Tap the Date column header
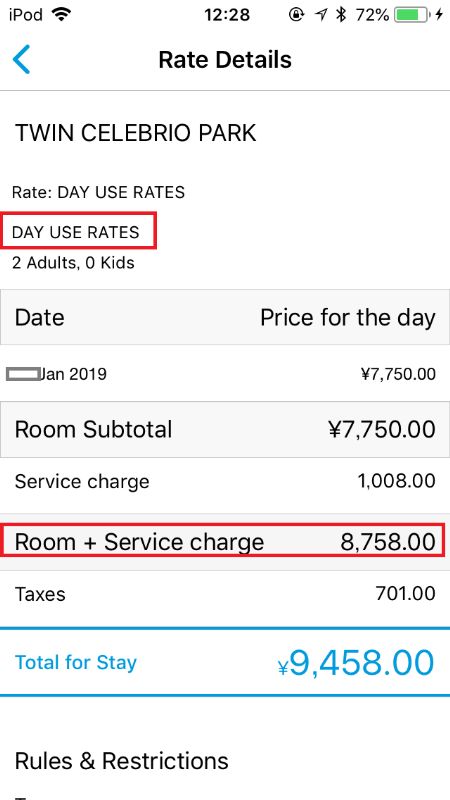Image resolution: width=450 pixels, height=800 pixels. coord(40,317)
